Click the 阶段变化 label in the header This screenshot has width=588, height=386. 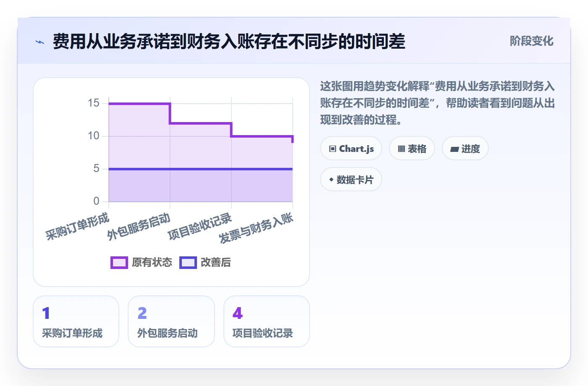pyautogui.click(x=531, y=41)
